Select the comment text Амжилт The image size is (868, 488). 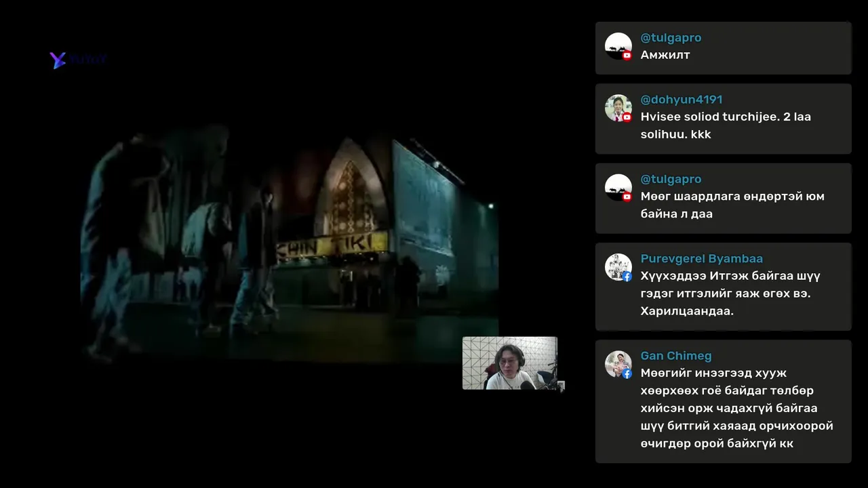665,55
